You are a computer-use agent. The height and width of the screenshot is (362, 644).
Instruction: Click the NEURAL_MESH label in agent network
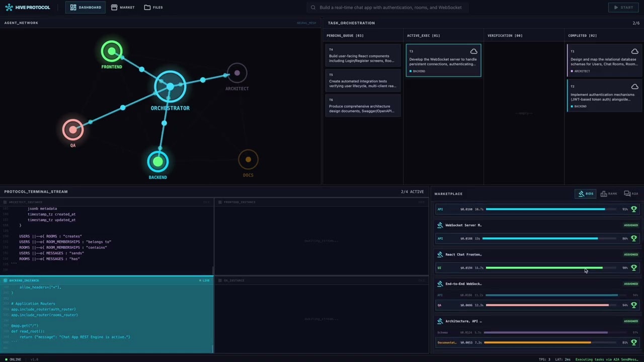pos(306,23)
